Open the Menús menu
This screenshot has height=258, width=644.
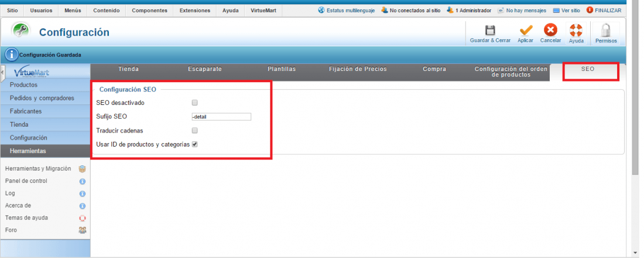(x=73, y=11)
